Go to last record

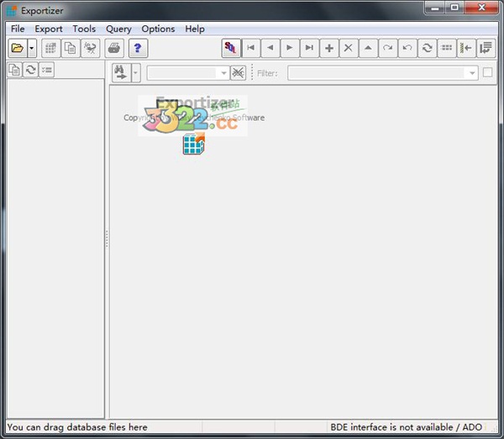click(x=309, y=48)
